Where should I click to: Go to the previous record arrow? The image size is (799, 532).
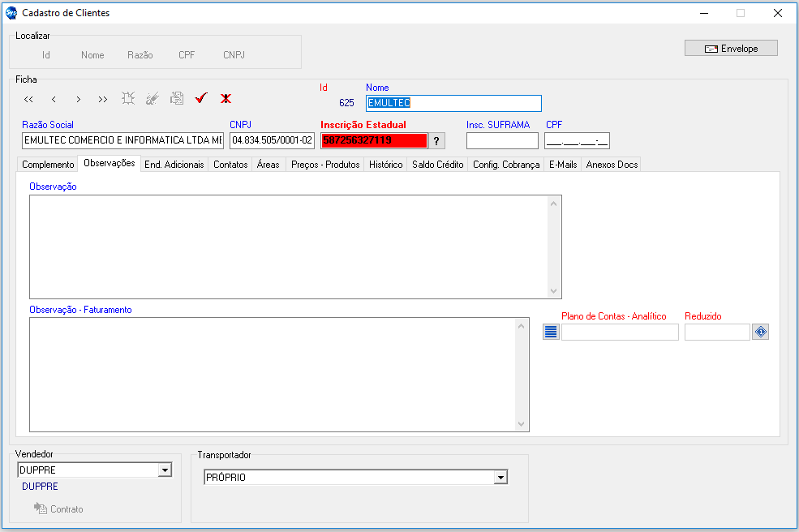click(54, 99)
